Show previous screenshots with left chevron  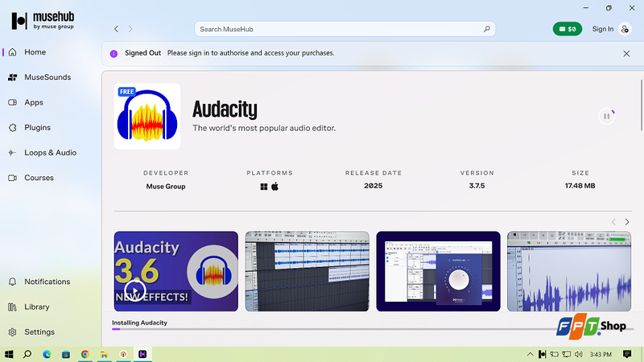pos(613,222)
